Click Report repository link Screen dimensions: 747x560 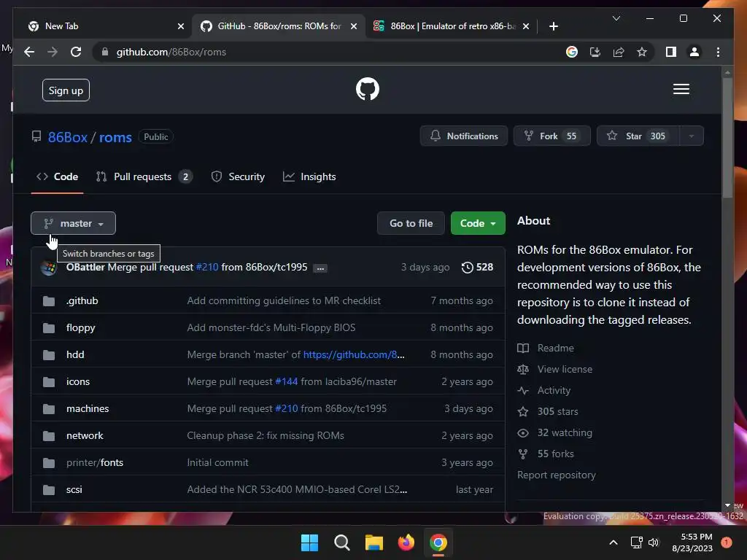pyautogui.click(x=557, y=475)
